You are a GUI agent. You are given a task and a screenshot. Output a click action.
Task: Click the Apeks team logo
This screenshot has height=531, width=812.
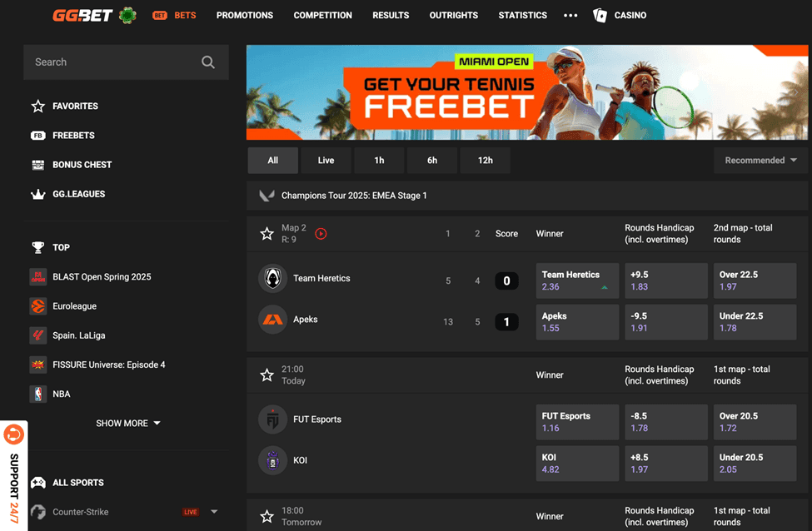(272, 320)
